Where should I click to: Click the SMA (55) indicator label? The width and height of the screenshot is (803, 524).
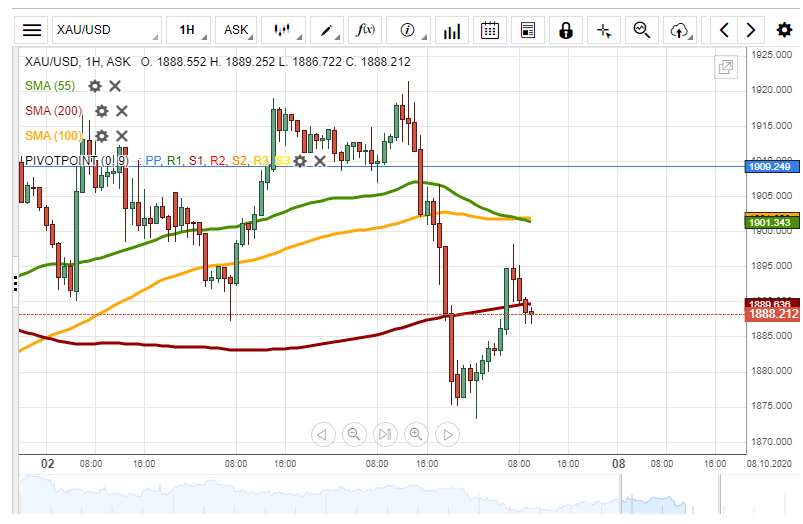[x=50, y=86]
